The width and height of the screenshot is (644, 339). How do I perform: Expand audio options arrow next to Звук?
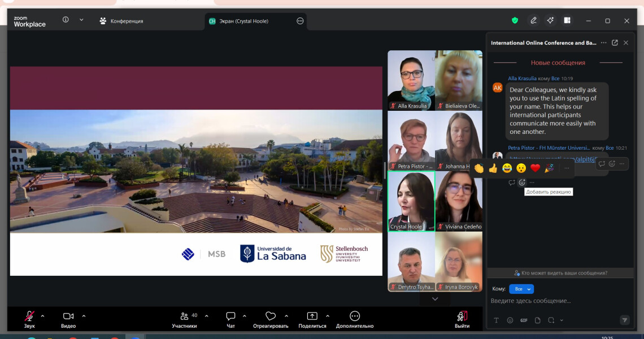[43, 316]
